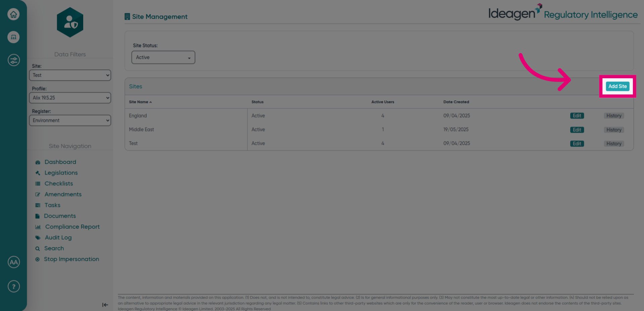The height and width of the screenshot is (311, 644).
Task: Click the site building icon in left rail
Action: point(13,37)
